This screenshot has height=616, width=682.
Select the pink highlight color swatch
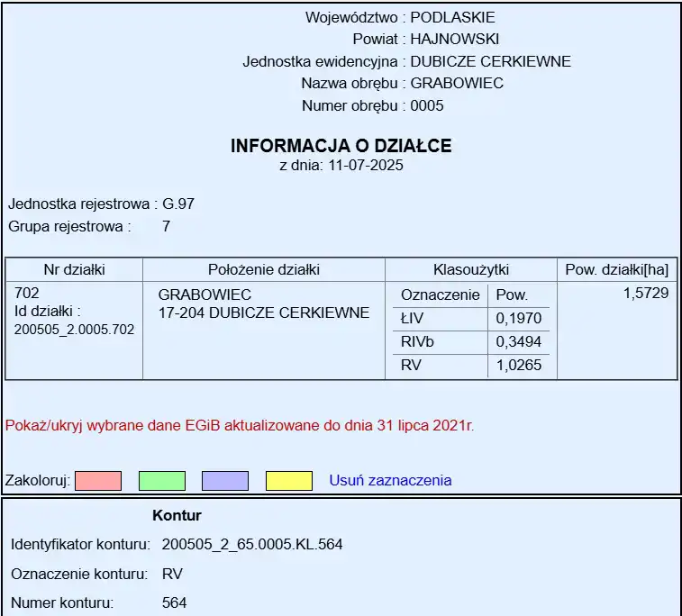click(97, 481)
